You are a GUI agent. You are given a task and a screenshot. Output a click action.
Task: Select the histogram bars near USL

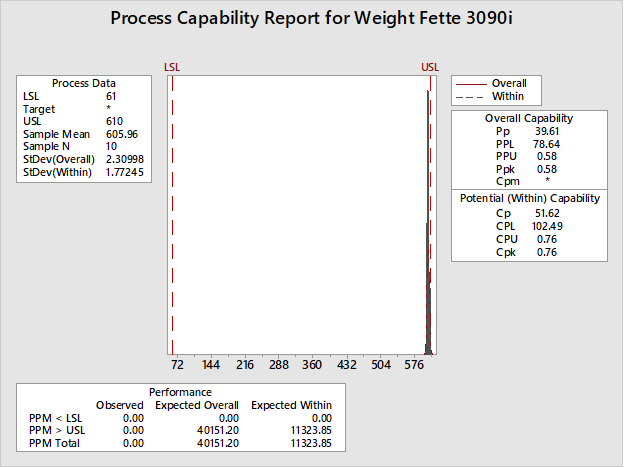428,223
